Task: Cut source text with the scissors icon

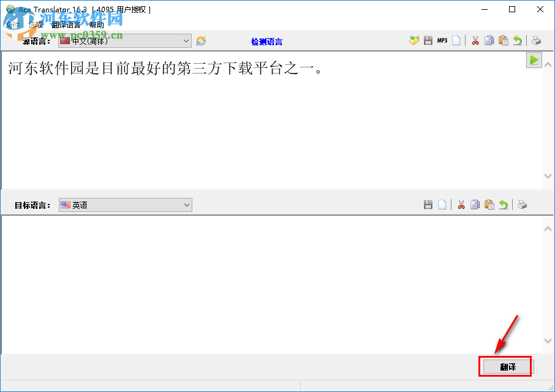Action: (475, 40)
